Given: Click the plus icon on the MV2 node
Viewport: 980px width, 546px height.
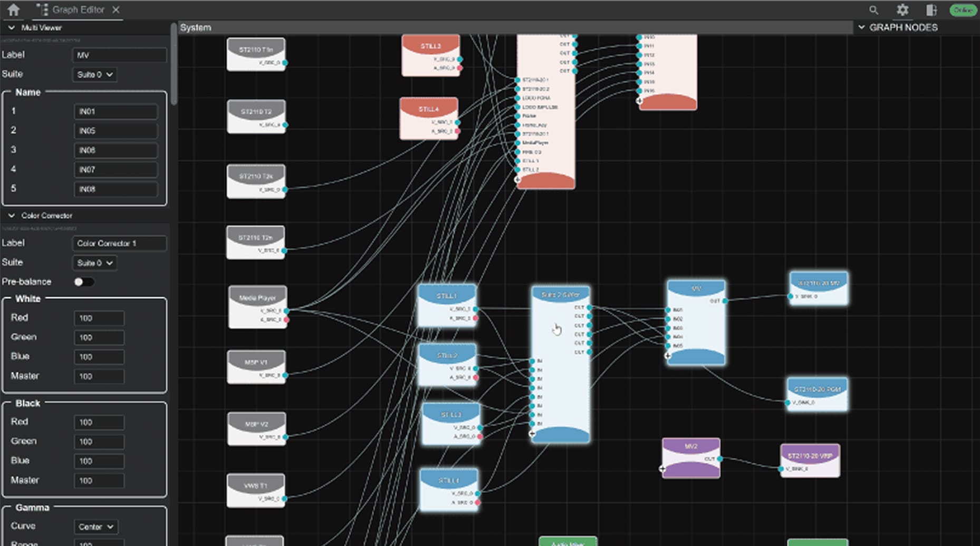Looking at the screenshot, I should 661,469.
